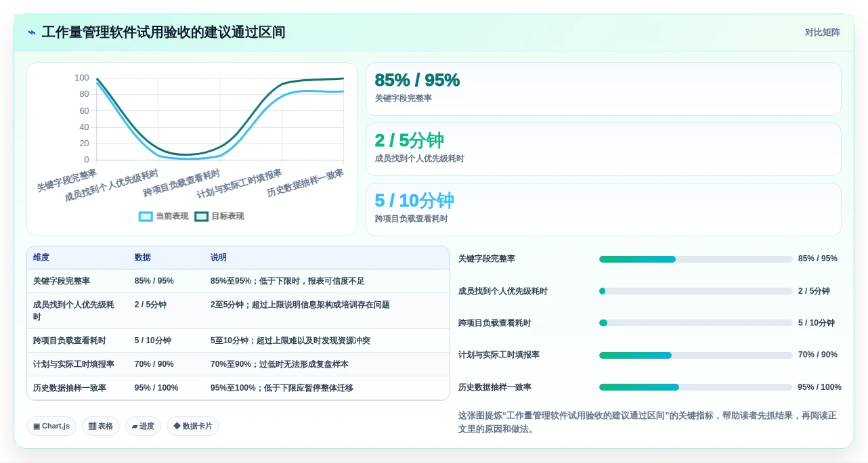Screen dimensions: 868x463
Task: Click table value 70% / 90%
Action: coord(154,364)
